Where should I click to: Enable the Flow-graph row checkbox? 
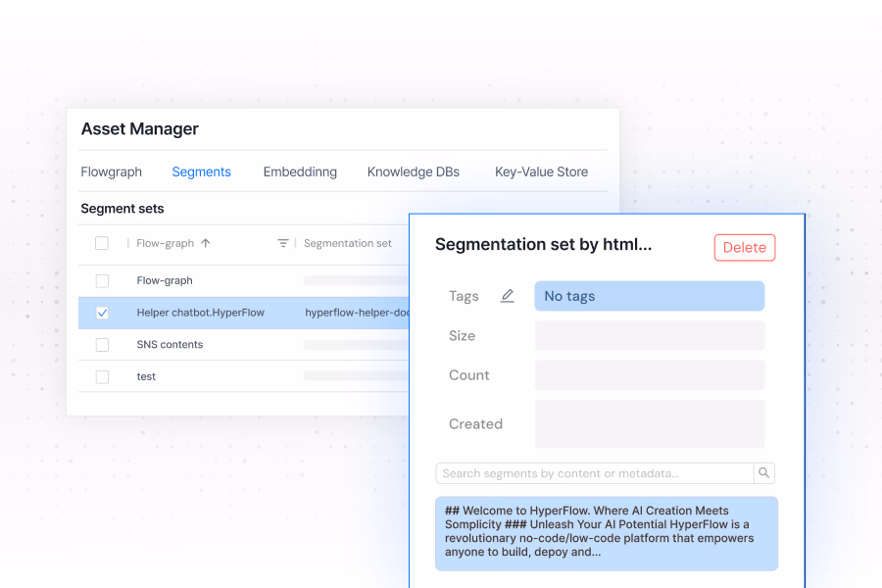pos(102,280)
